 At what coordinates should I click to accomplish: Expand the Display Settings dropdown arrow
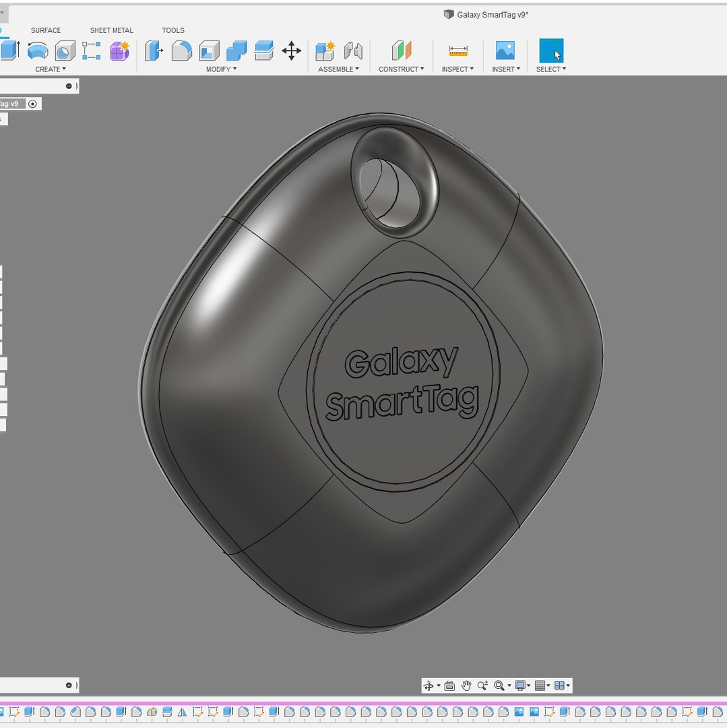(x=529, y=686)
